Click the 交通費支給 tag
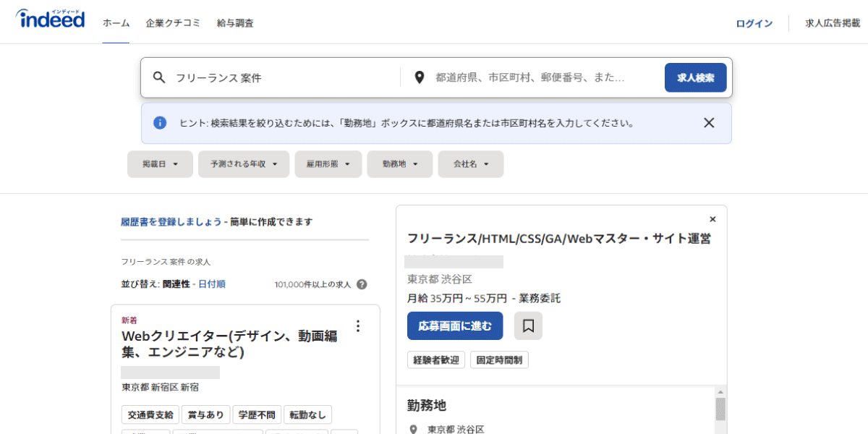Viewport: 868px width, 434px height. (150, 414)
